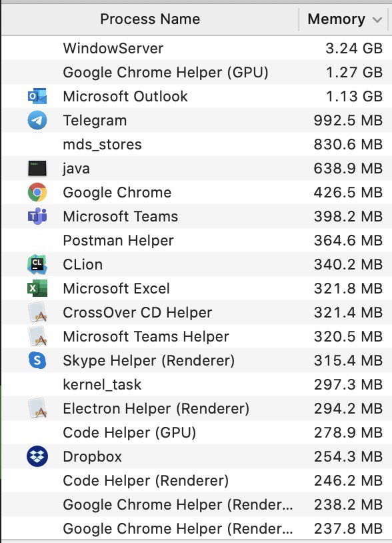Select the WindowServer process row
Screen dimensions: 392x543
click(196, 48)
